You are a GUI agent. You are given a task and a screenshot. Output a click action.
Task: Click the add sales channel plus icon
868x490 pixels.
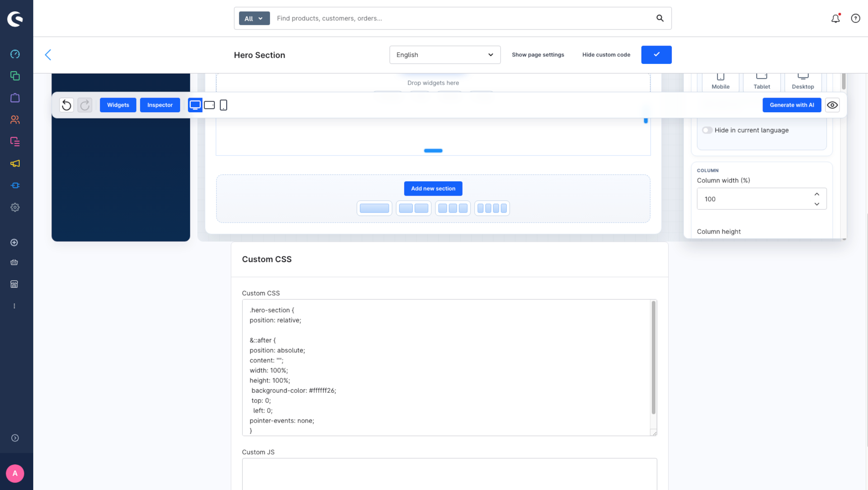point(14,243)
